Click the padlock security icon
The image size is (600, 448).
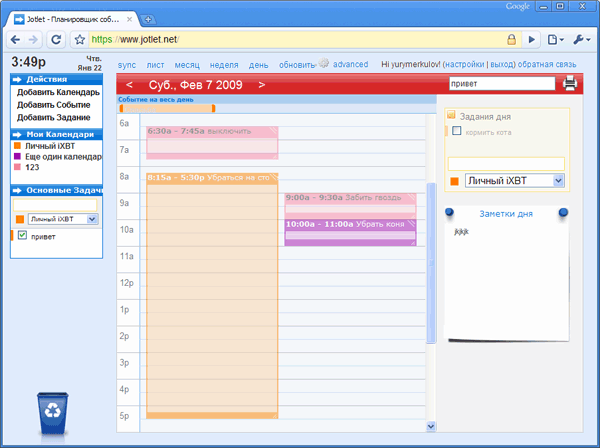tap(512, 39)
